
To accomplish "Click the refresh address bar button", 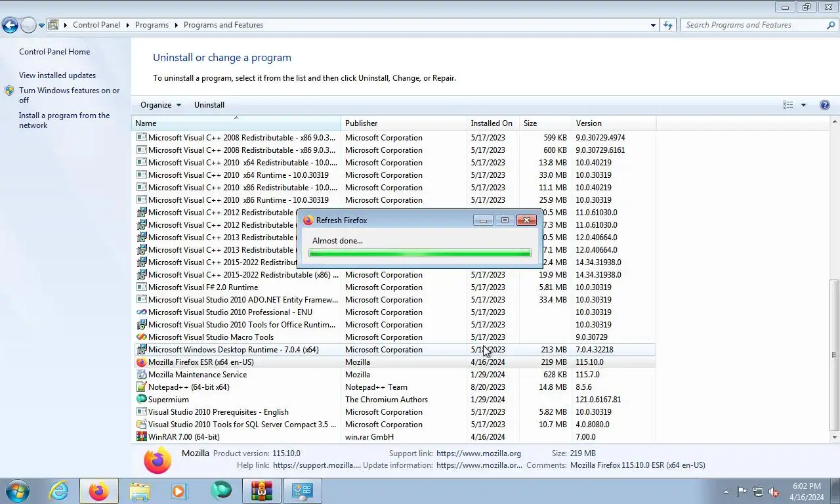I will (668, 25).
